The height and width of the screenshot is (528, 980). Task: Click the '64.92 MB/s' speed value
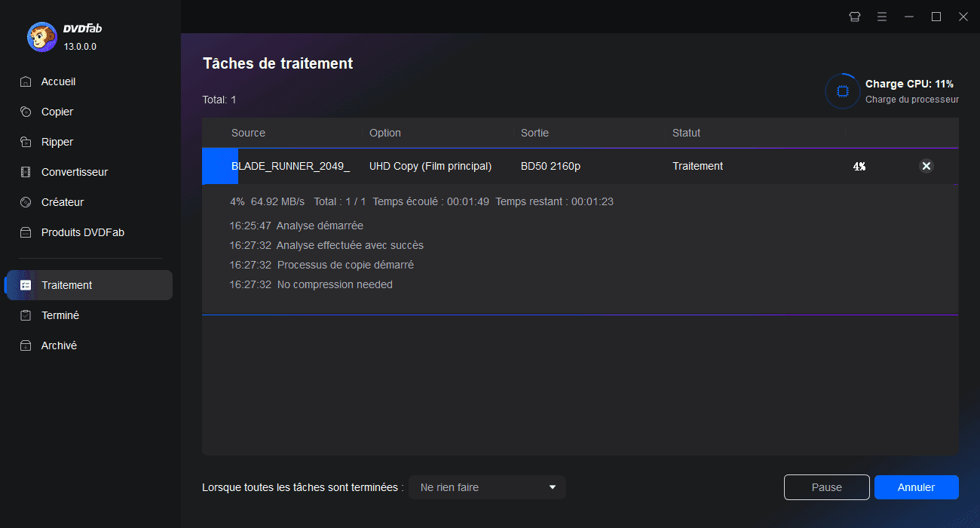pos(277,201)
